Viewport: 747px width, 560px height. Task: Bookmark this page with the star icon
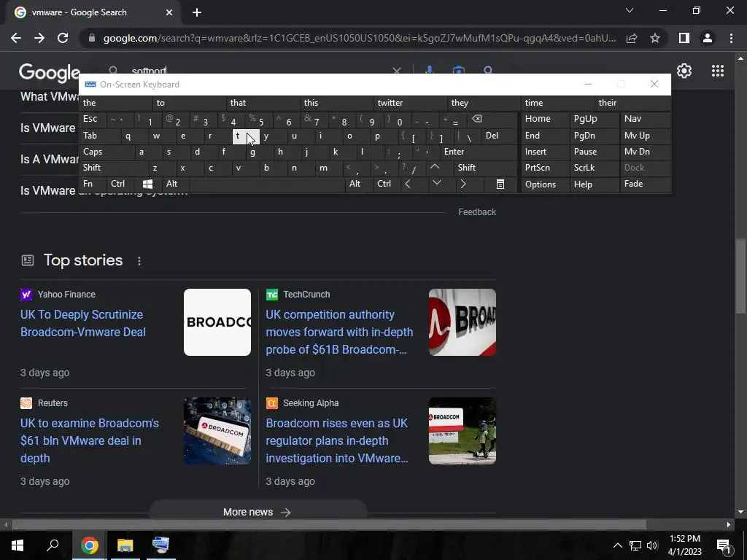[x=655, y=38]
